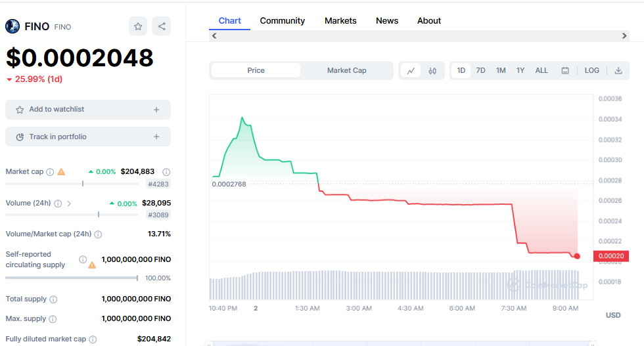The height and width of the screenshot is (346, 644).
Task: Click the 25.99% (1d) change text
Action: click(x=39, y=79)
